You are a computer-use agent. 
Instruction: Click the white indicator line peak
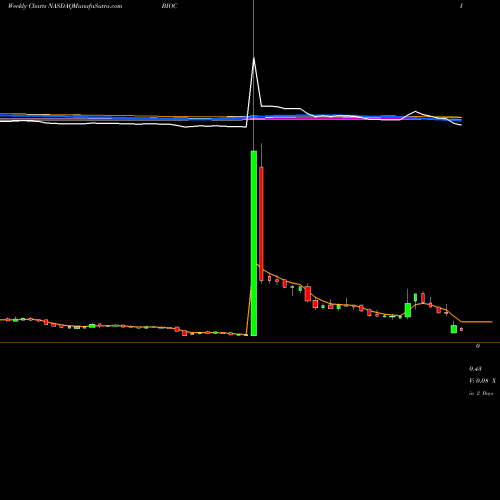pos(254,59)
